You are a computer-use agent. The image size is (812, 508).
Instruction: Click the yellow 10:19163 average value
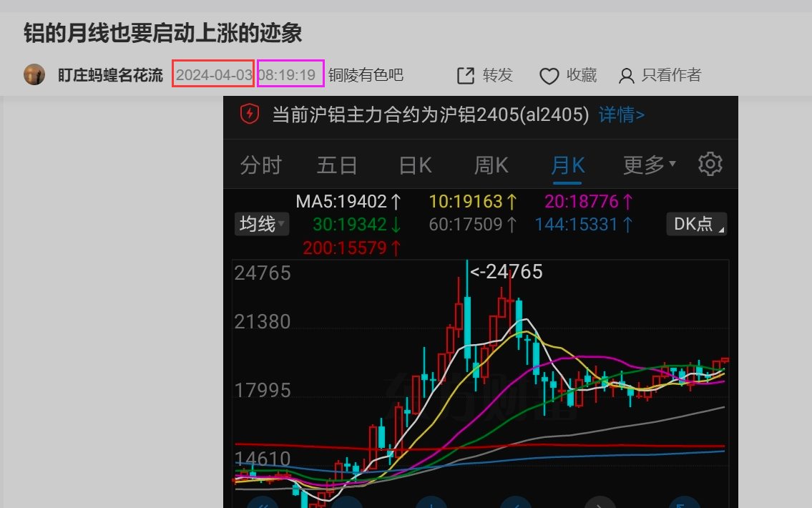(473, 202)
